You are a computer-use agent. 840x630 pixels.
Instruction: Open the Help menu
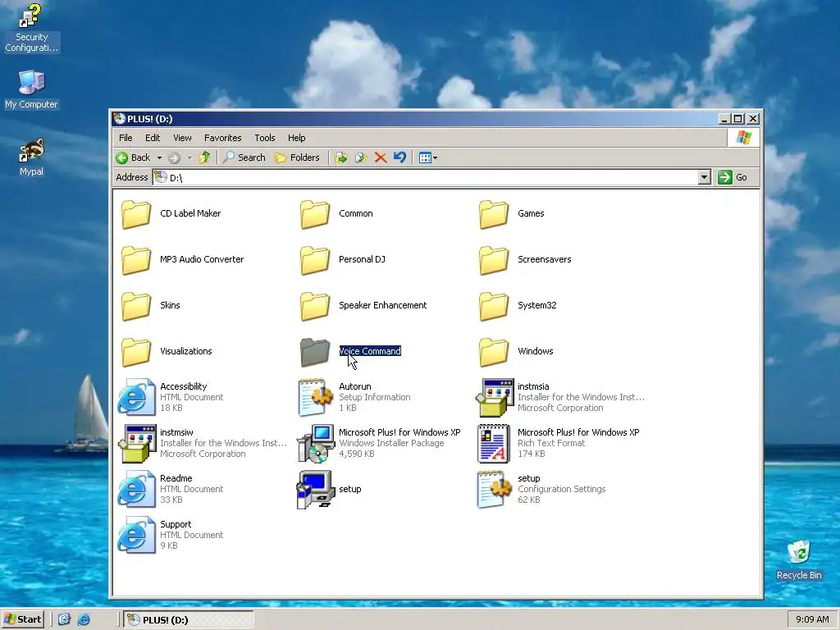pos(297,138)
